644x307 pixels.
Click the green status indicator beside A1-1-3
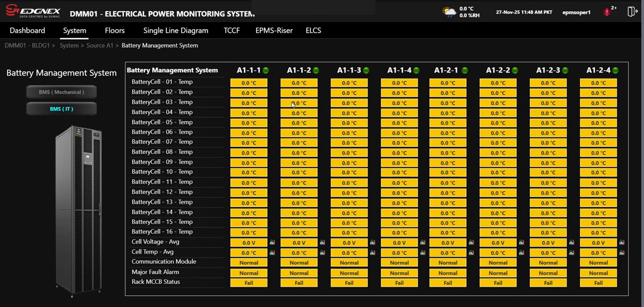coord(366,70)
